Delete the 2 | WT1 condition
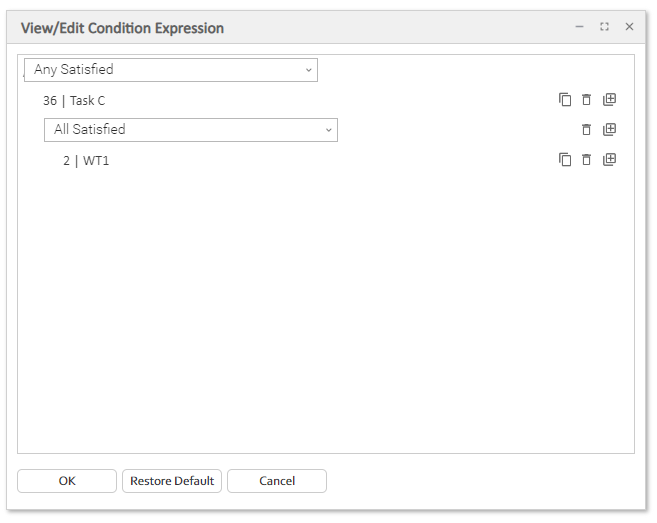 tap(587, 160)
